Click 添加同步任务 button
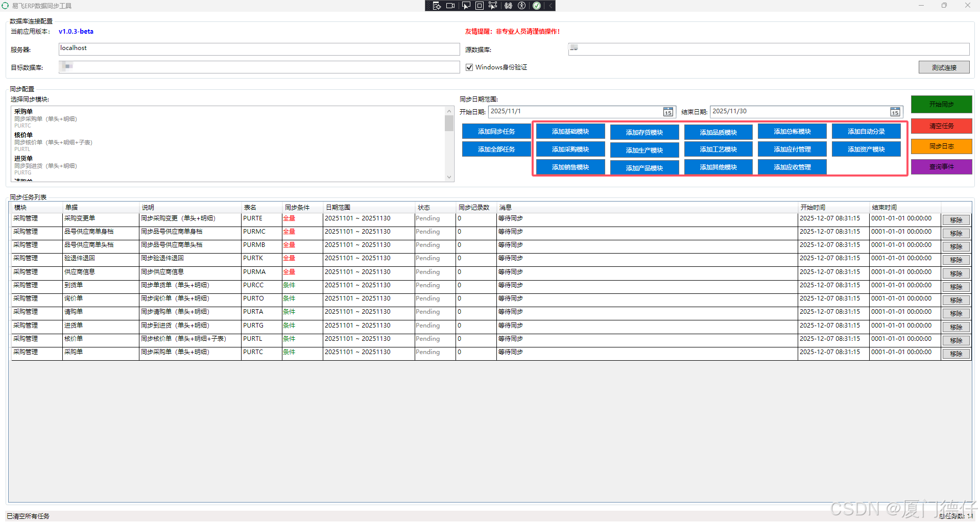The width and height of the screenshot is (980, 525). pyautogui.click(x=496, y=132)
